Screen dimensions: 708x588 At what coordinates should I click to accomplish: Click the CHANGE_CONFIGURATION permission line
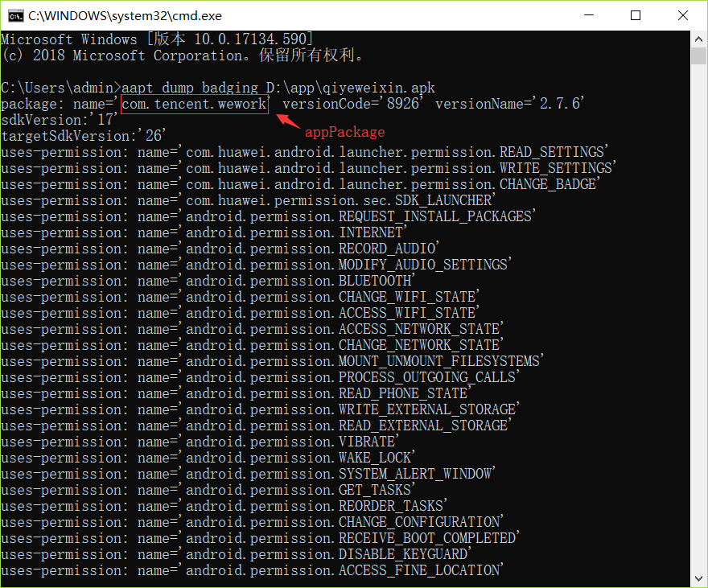pyautogui.click(x=252, y=522)
